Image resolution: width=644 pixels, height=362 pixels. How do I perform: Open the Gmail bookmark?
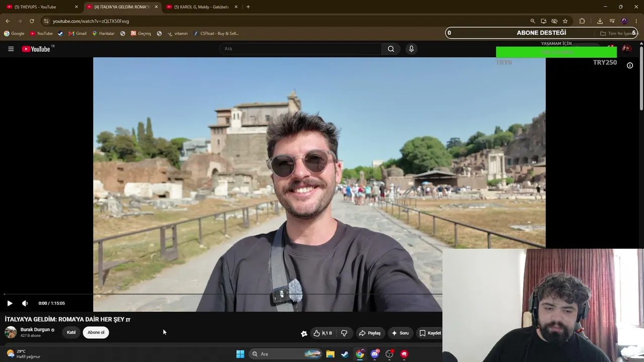pyautogui.click(x=77, y=34)
